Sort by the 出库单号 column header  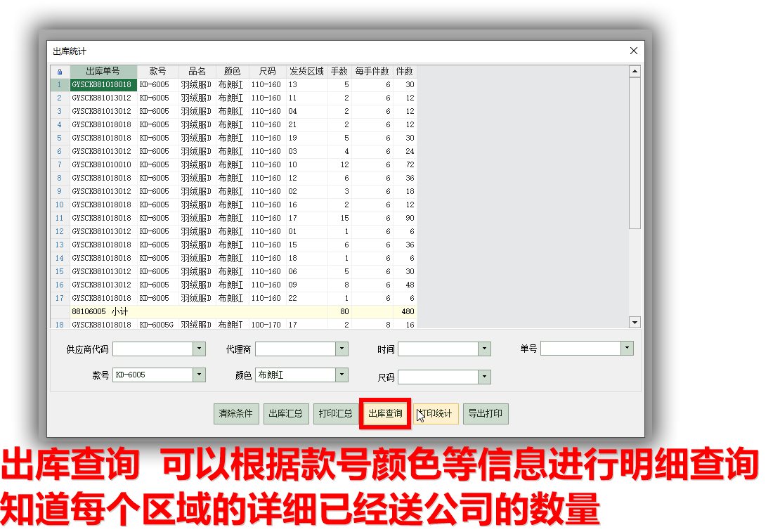click(103, 72)
